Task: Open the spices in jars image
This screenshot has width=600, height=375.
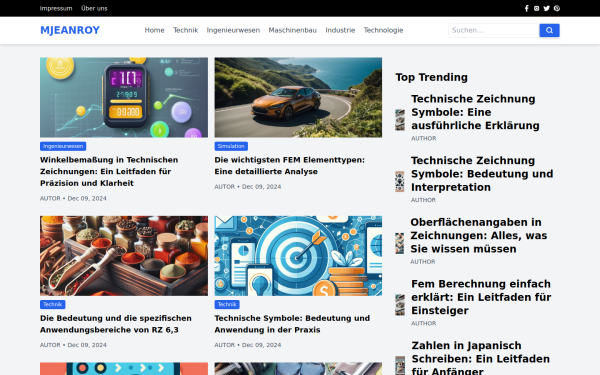Action: (x=124, y=256)
